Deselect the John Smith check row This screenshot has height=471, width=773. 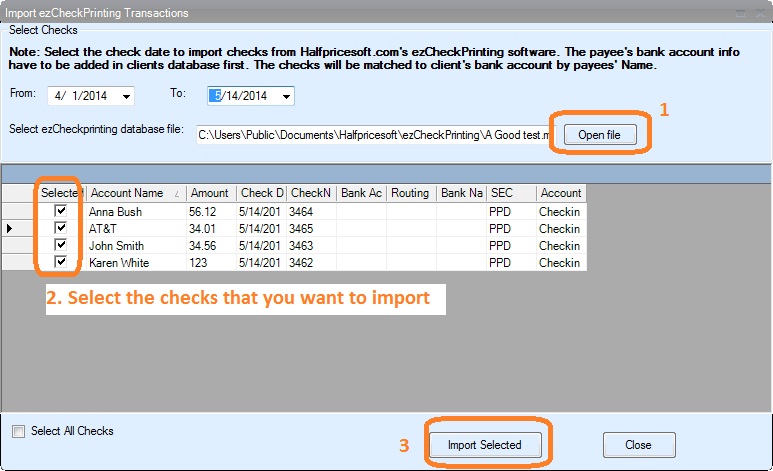[x=61, y=246]
